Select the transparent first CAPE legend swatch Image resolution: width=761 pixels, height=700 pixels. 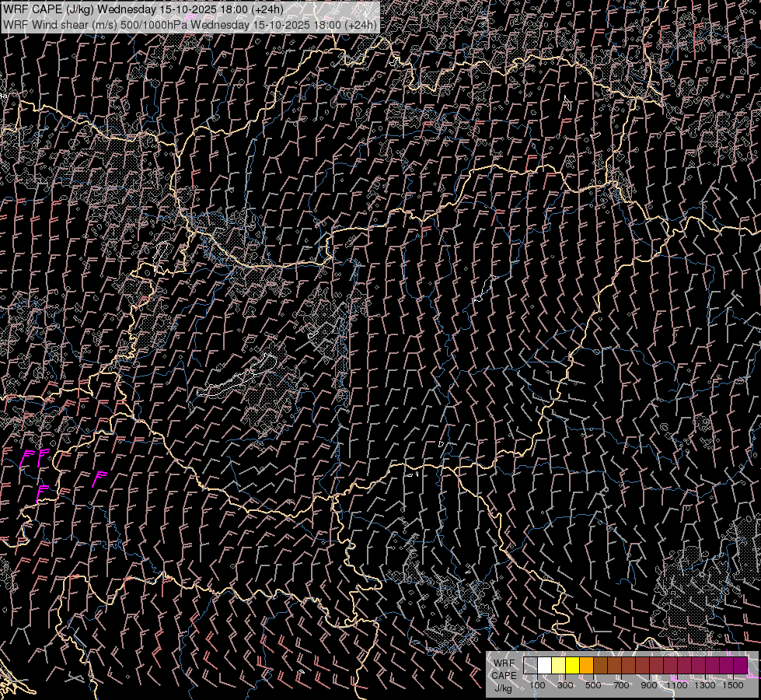click(530, 666)
